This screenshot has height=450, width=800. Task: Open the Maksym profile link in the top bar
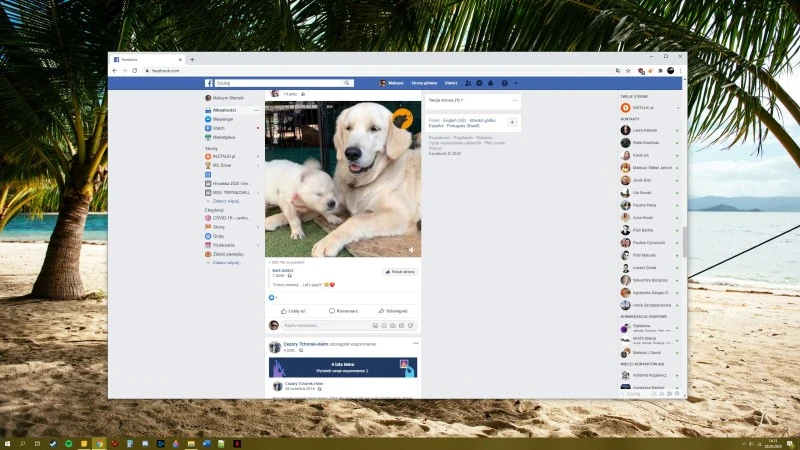[x=392, y=83]
